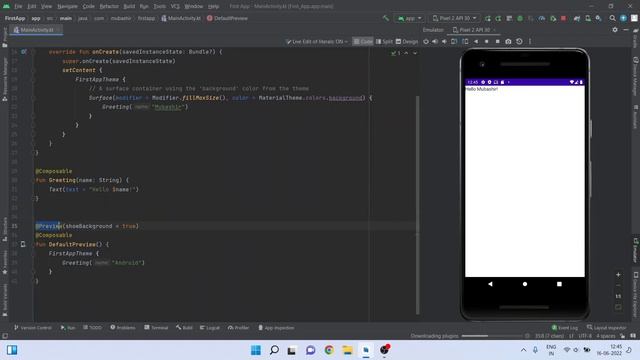Image resolution: width=640 pixels, height=360 pixels.
Task: Click the editor vertical scrollbar
Action: pos(418,204)
